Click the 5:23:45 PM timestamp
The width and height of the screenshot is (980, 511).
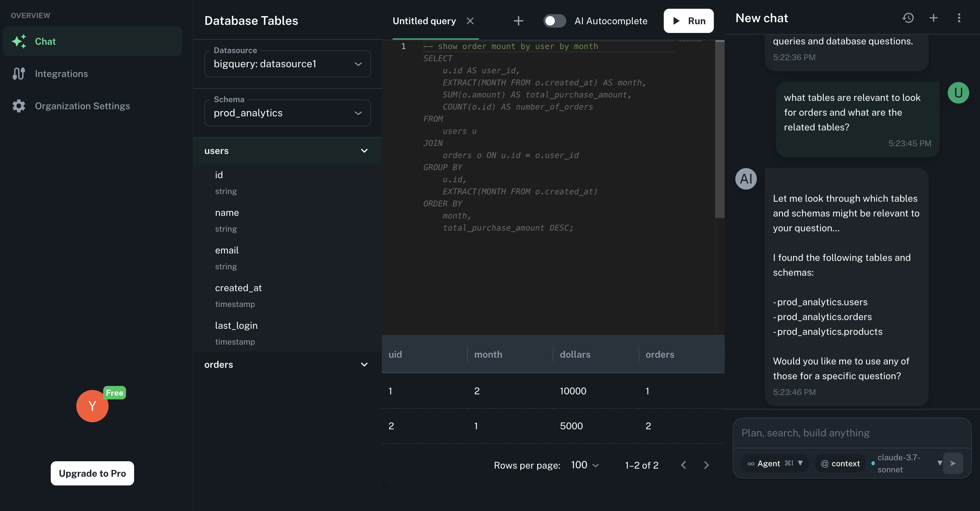click(910, 144)
